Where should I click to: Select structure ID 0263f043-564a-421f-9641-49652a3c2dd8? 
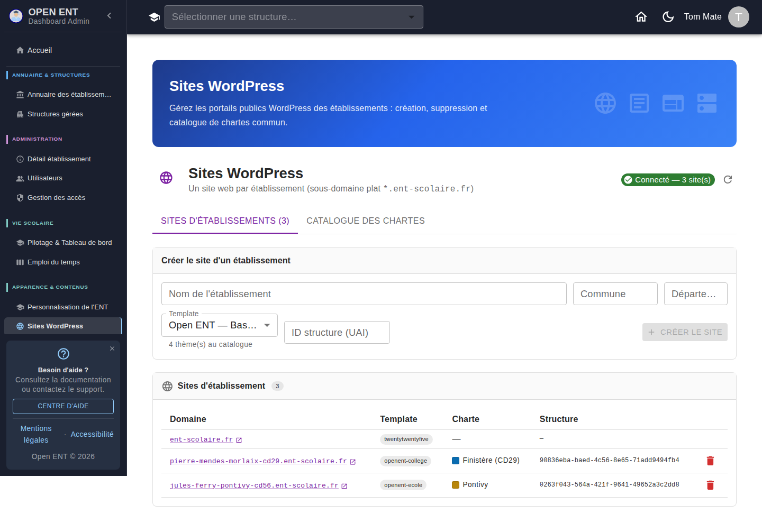610,485
